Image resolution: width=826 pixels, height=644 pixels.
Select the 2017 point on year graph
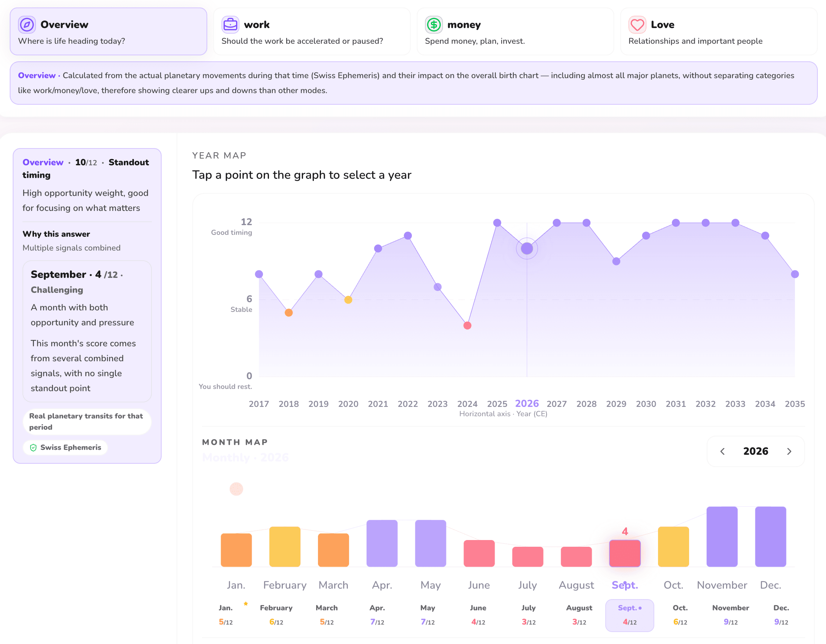click(x=259, y=274)
